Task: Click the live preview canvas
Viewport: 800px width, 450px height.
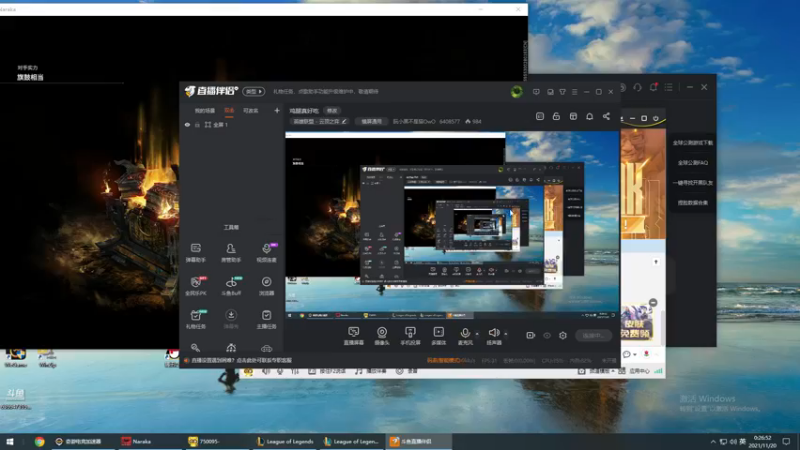Action: coord(452,225)
